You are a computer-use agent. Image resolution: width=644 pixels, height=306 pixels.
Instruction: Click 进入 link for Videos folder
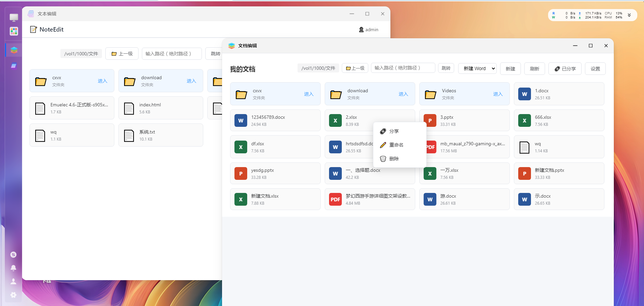(498, 94)
